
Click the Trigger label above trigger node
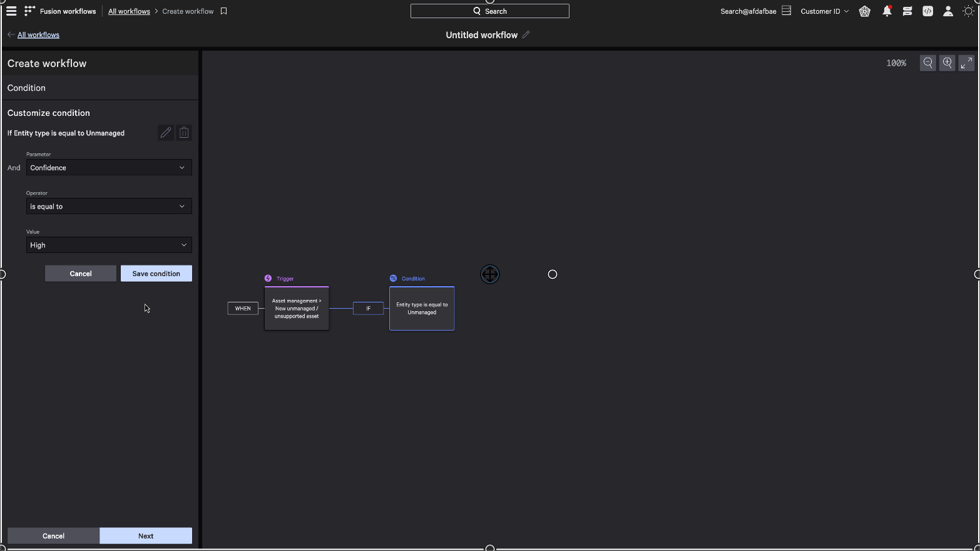click(x=285, y=279)
